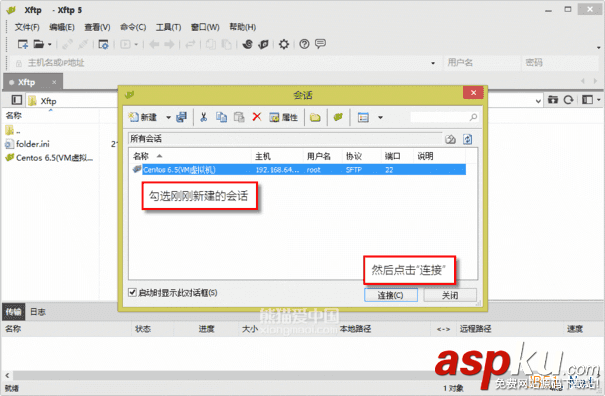Expand the host address dropdown arrow
The height and width of the screenshot is (396, 605).
point(433,63)
